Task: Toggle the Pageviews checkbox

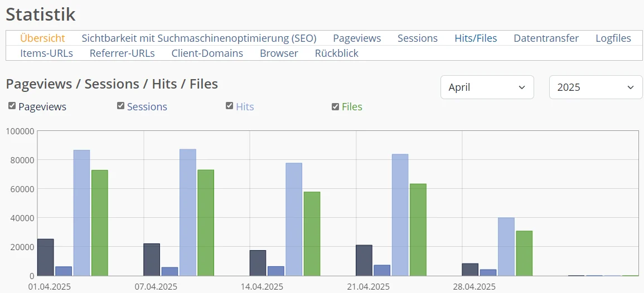Action: pyautogui.click(x=12, y=106)
